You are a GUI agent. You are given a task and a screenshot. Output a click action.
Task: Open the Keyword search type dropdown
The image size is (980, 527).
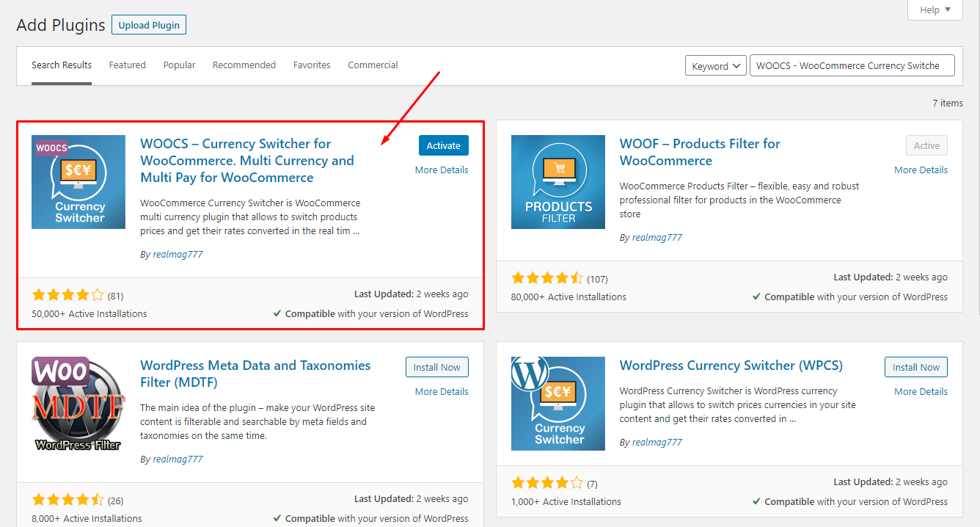716,66
